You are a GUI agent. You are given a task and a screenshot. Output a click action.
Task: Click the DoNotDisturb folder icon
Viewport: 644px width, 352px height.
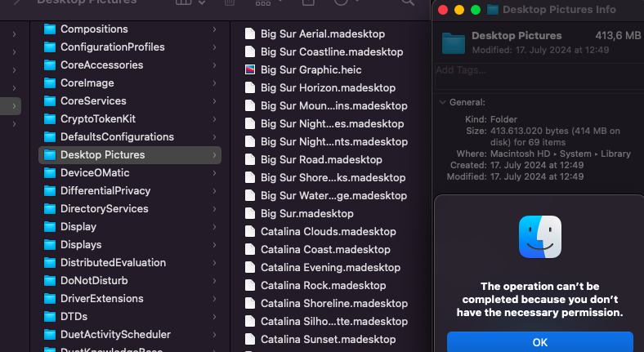pos(50,281)
